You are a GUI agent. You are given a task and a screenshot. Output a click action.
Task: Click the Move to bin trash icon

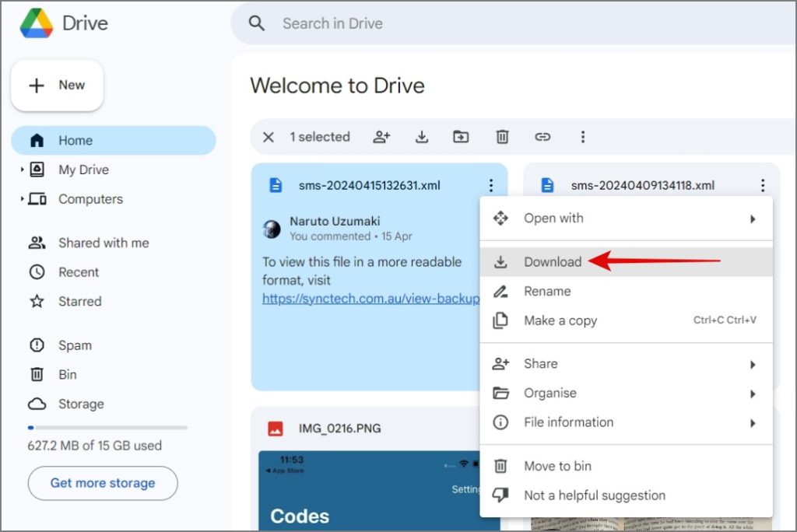500,466
